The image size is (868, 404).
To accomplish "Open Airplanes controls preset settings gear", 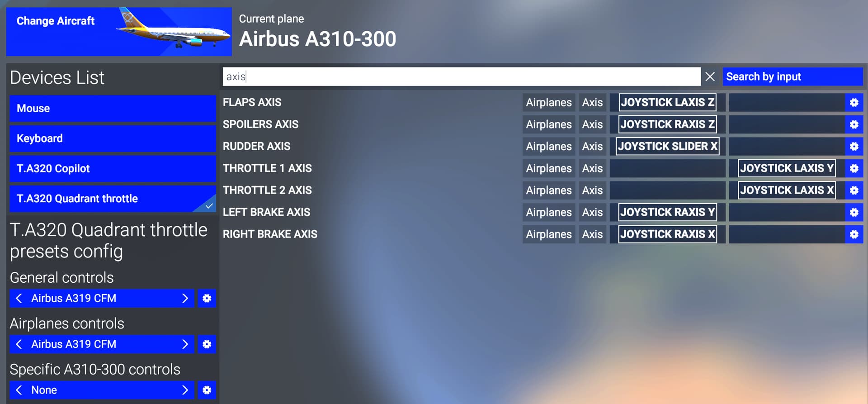I will pos(207,344).
